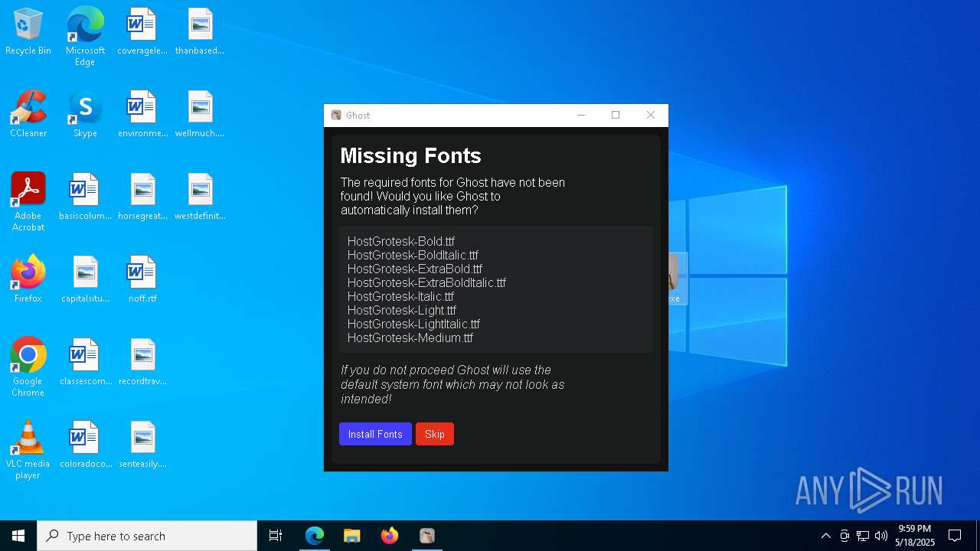The width and height of the screenshot is (980, 551).
Task: Select the environme Word document icon
Action: coord(142,115)
